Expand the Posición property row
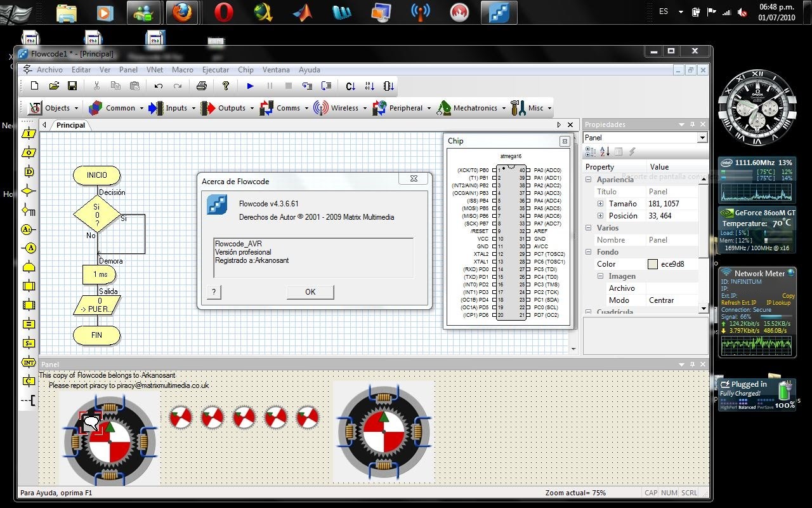The width and height of the screenshot is (812, 508). pos(600,216)
